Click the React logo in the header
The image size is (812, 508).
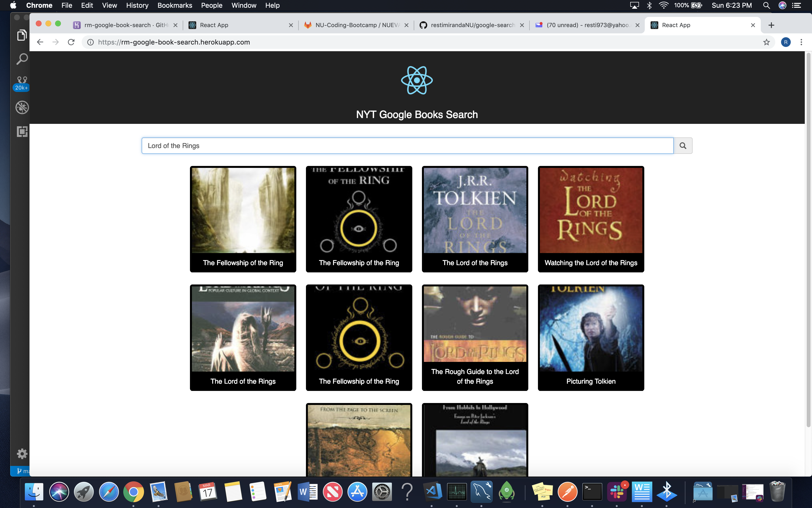pos(417,80)
